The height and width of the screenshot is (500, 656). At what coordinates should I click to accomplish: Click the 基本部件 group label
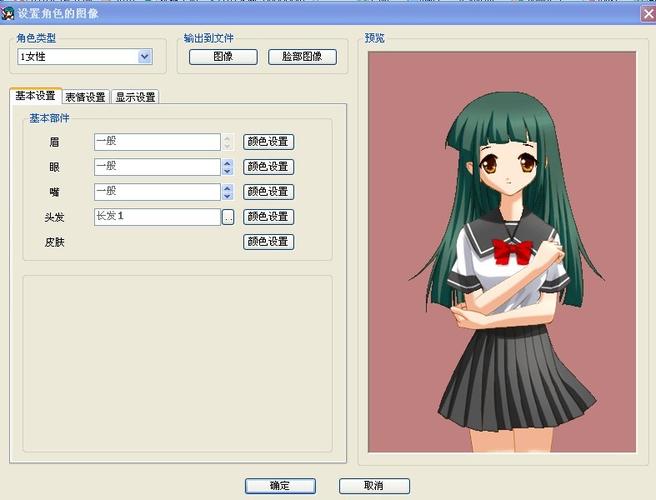[49, 118]
